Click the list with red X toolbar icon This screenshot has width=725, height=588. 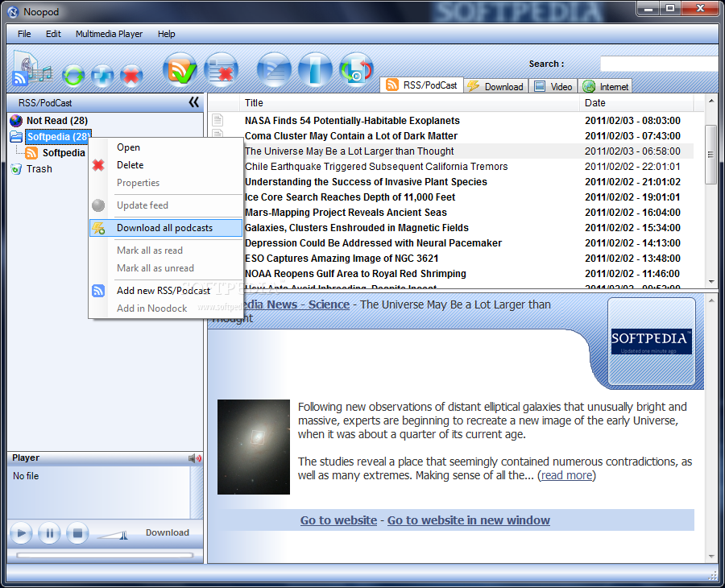pyautogui.click(x=221, y=70)
